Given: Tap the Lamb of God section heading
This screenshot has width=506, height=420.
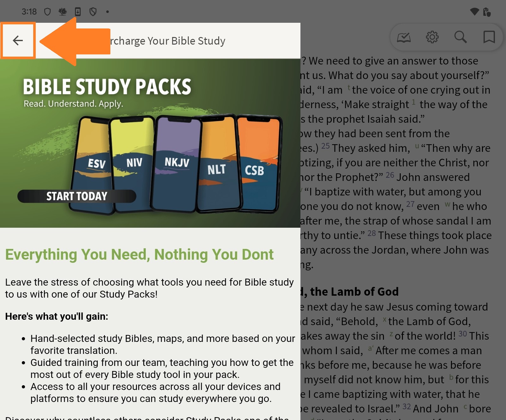Looking at the screenshot, I should point(349,292).
